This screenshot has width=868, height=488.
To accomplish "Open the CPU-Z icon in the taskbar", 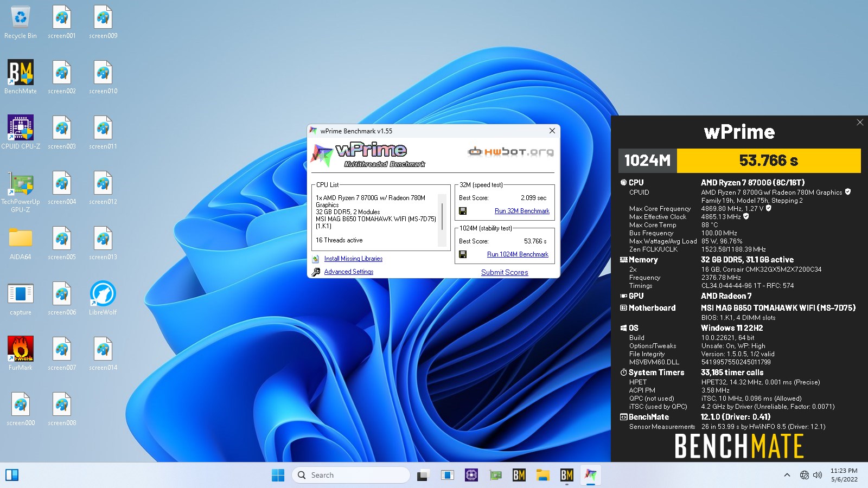I will (x=471, y=475).
